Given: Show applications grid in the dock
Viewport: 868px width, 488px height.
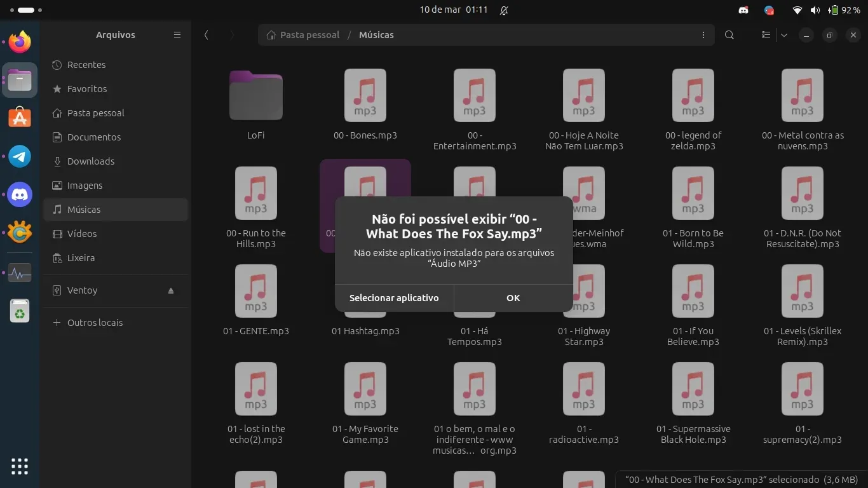Looking at the screenshot, I should tap(20, 466).
